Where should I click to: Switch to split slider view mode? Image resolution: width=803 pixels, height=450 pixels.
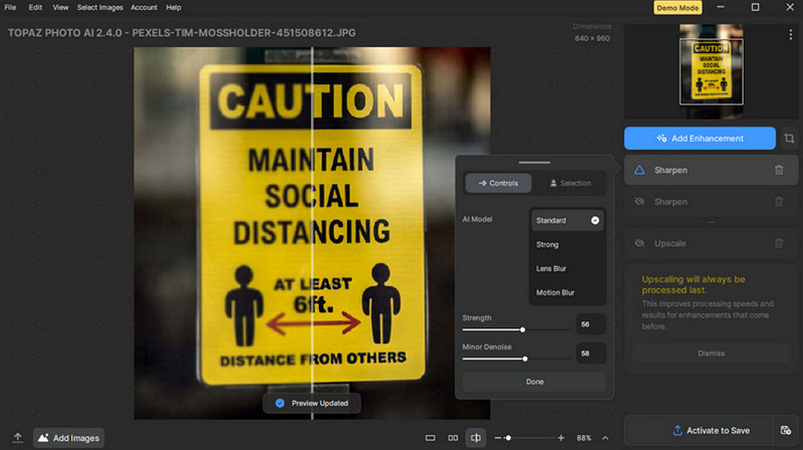[x=476, y=438]
